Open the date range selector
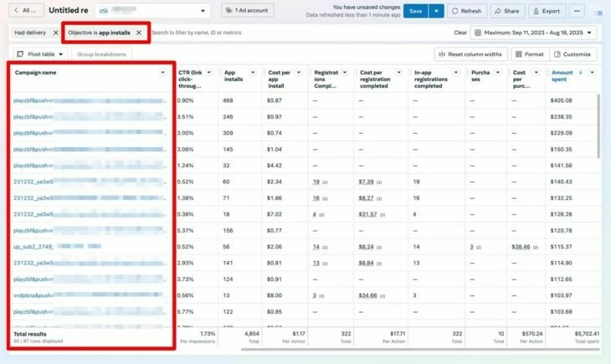Screen dimensions: 611x364 tap(534, 33)
